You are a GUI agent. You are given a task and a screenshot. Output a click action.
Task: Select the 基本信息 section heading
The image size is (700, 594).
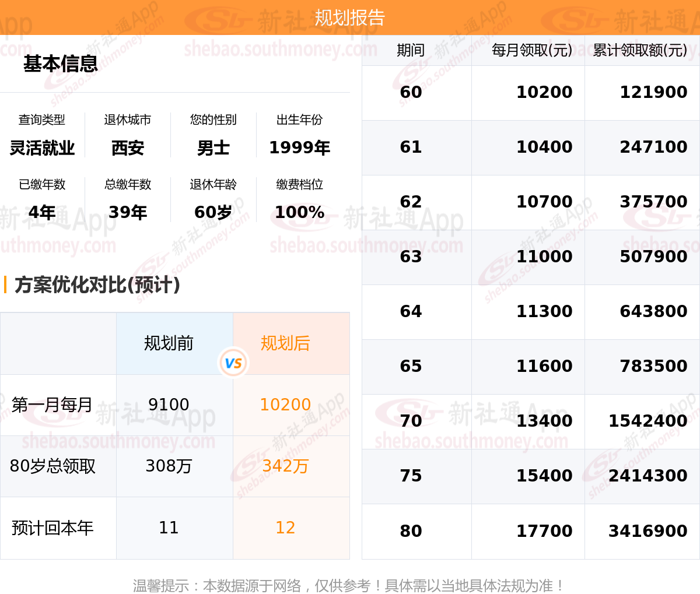coord(61,64)
